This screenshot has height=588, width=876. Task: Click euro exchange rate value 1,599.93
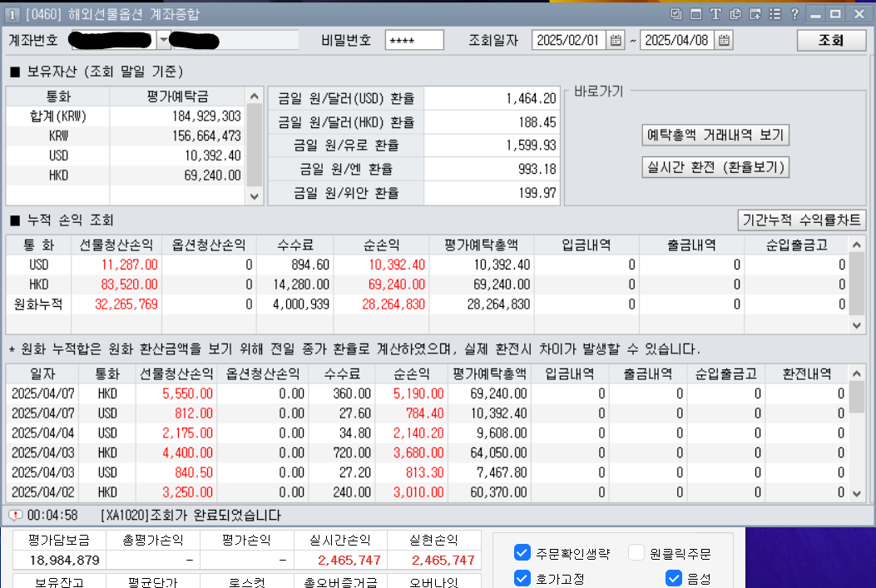coord(531,146)
